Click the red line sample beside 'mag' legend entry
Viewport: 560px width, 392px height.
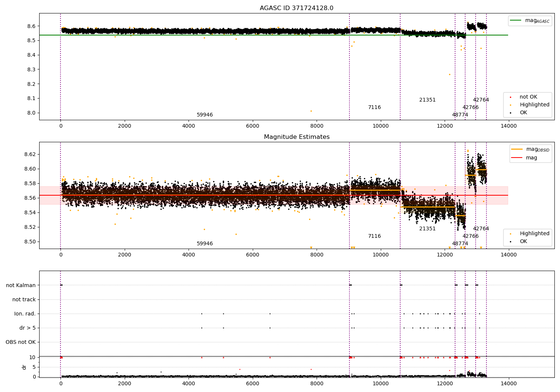click(517, 158)
